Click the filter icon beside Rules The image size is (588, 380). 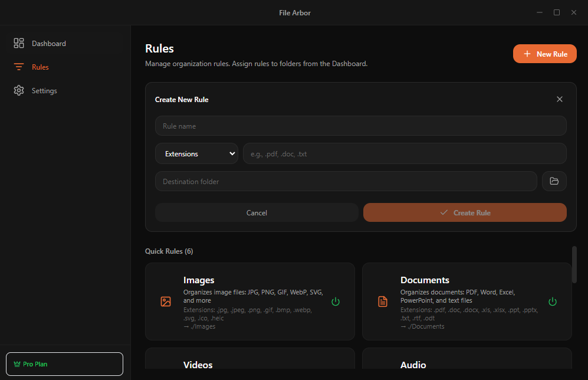18,67
